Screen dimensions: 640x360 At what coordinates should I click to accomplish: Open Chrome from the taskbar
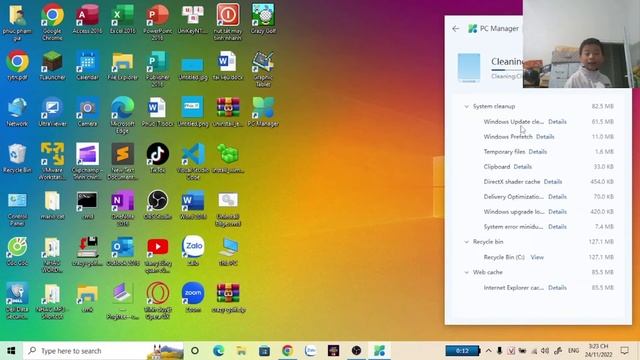(287, 351)
